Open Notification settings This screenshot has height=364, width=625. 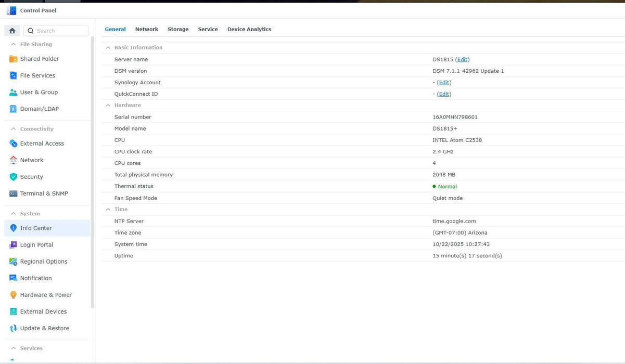[35, 278]
